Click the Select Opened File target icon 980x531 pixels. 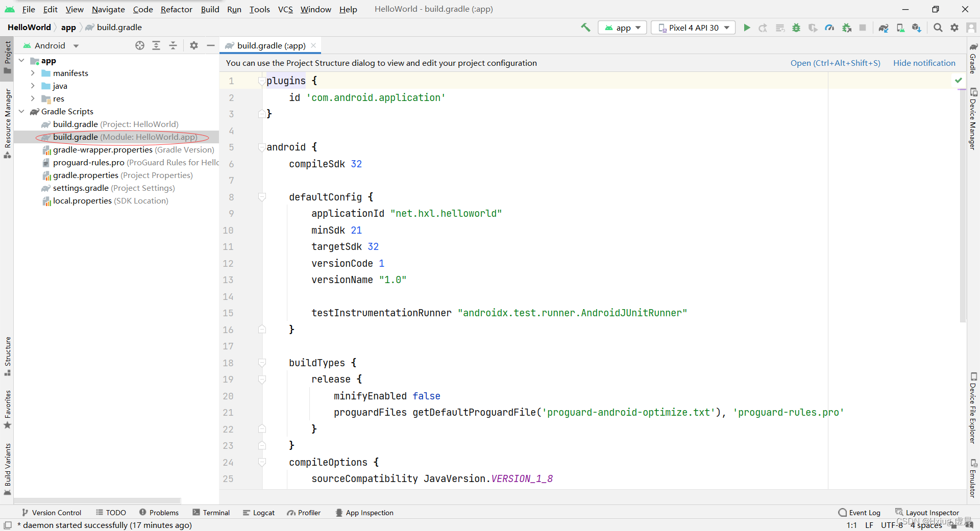140,45
